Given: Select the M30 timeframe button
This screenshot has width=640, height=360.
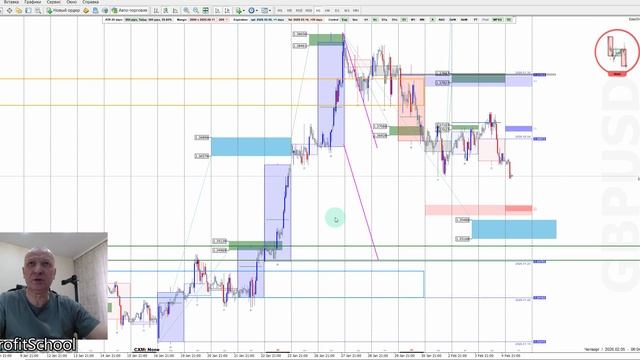Looking at the screenshot, I should point(309,10).
